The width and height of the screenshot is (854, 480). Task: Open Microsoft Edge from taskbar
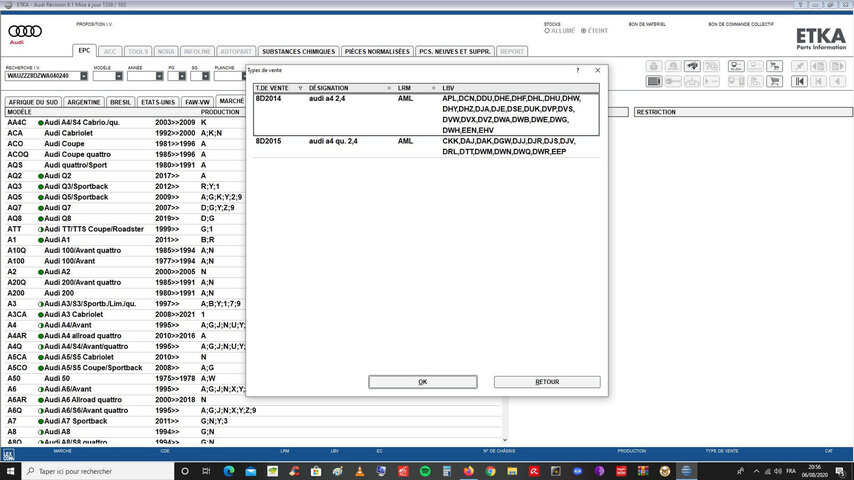pos(229,471)
